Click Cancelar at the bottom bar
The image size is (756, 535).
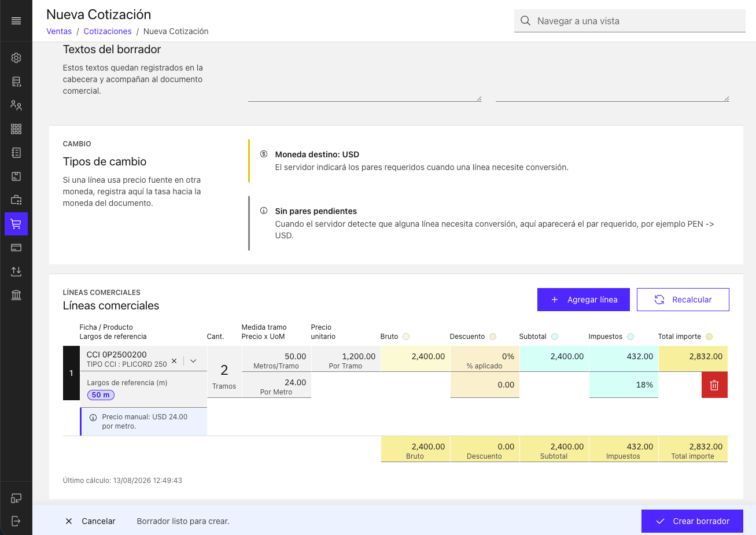(x=90, y=521)
